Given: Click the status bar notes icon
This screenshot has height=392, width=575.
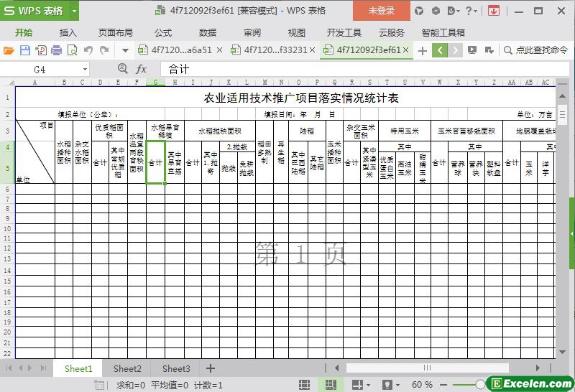Looking at the screenshot, I should point(99,385).
